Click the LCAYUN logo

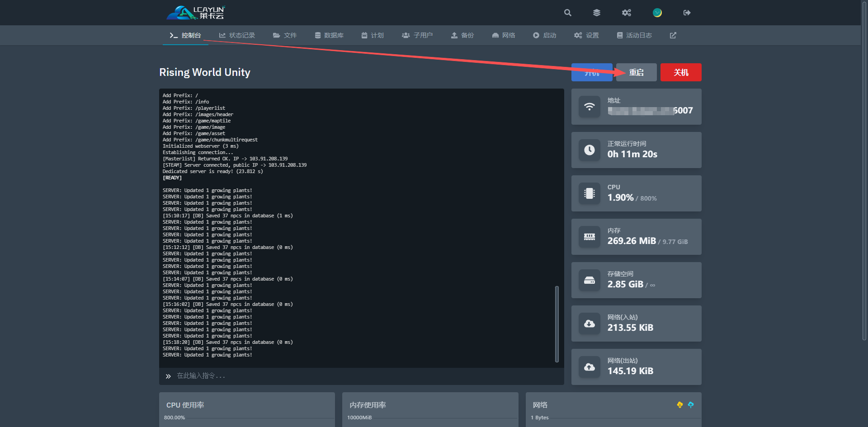click(x=196, y=13)
